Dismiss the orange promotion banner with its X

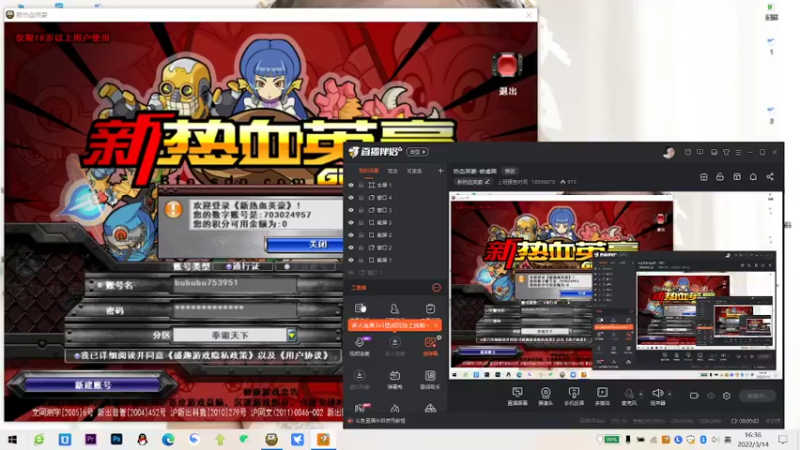pos(436,325)
